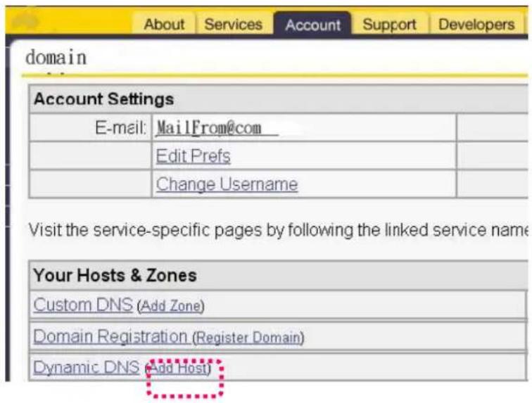Click the site logo in the yellow header
The width and height of the screenshot is (532, 403).
pyautogui.click(x=25, y=21)
